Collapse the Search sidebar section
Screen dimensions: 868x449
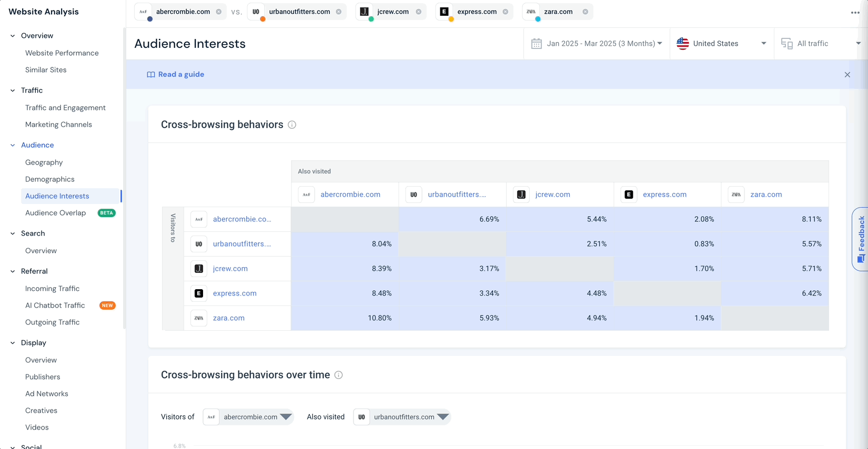click(13, 233)
